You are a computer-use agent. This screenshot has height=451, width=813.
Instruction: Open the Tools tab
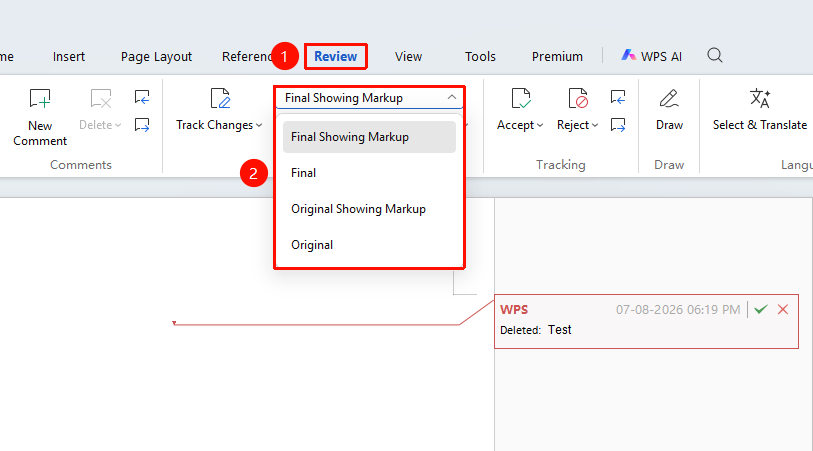(x=480, y=57)
